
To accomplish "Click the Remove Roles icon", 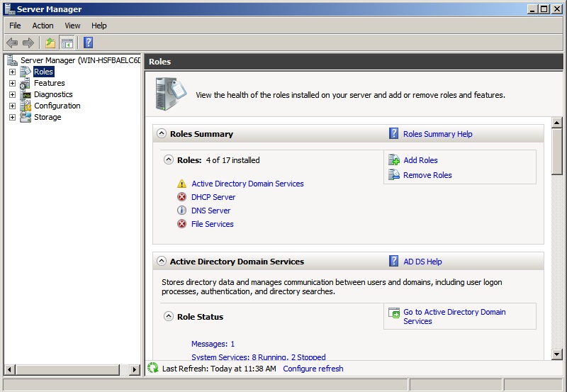I will (394, 174).
